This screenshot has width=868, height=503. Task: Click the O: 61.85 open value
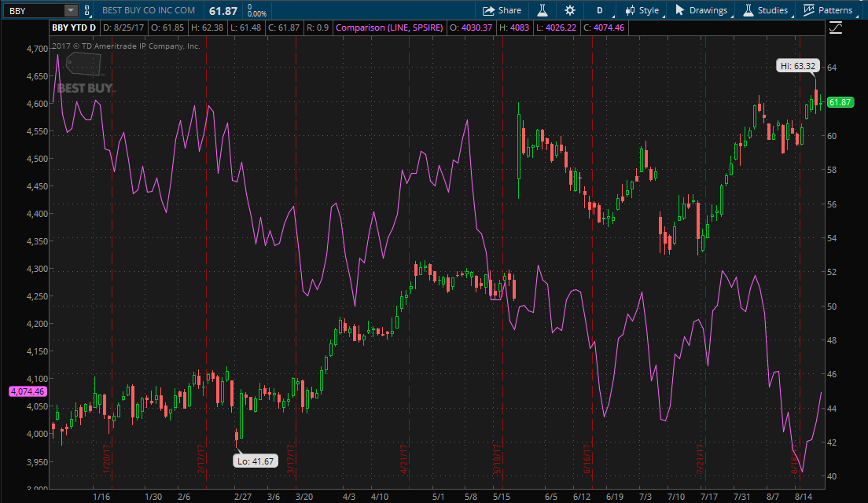(x=167, y=28)
